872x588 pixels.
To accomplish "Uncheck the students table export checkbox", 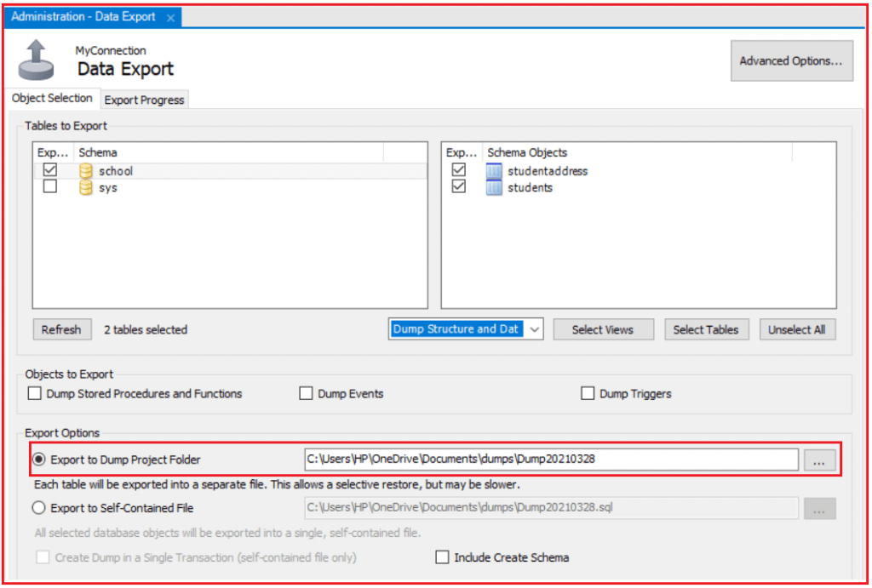I will (x=459, y=188).
